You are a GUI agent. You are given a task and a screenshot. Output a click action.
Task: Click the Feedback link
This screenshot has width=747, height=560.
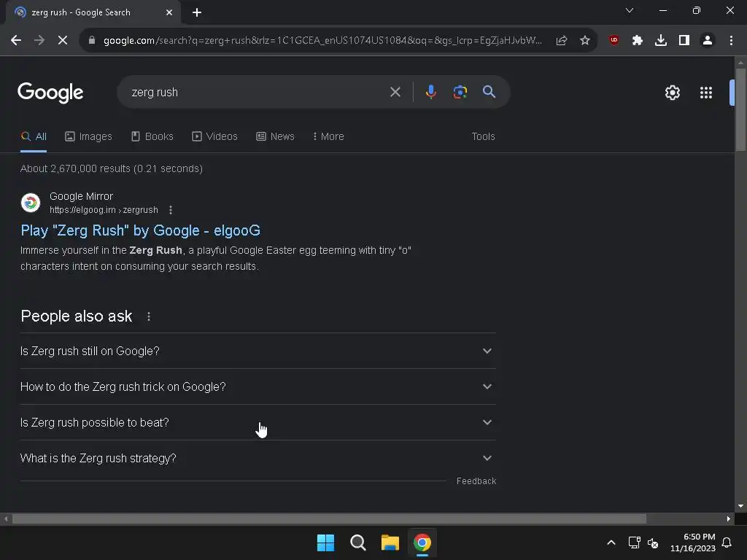(x=476, y=481)
